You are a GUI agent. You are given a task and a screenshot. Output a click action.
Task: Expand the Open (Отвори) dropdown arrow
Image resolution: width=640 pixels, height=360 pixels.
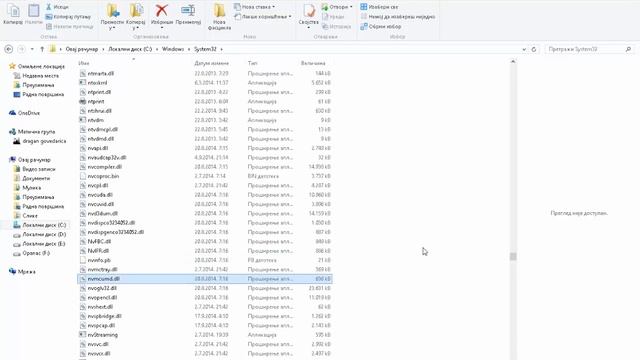coord(351,7)
